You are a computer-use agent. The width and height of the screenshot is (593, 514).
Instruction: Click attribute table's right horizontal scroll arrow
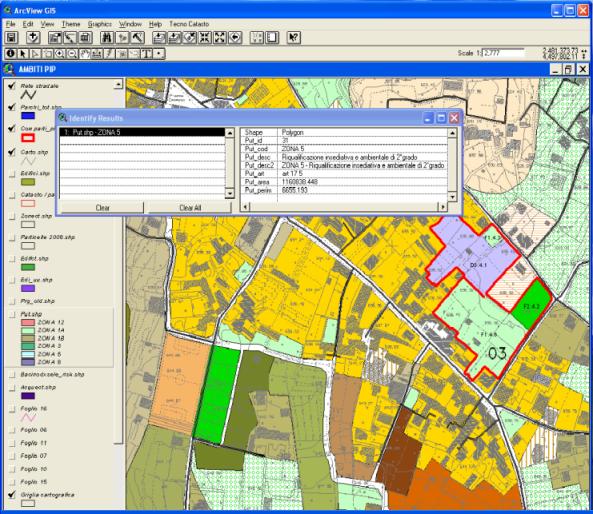coord(442,207)
